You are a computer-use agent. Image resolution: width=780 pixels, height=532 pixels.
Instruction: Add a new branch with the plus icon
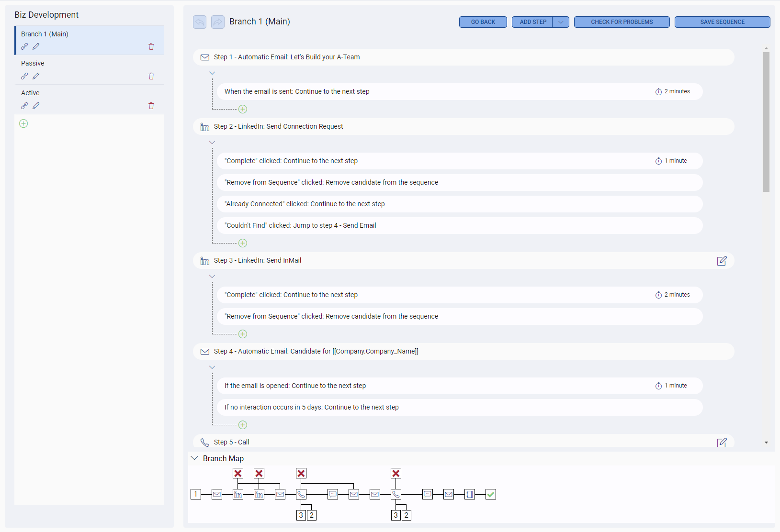tap(23, 123)
